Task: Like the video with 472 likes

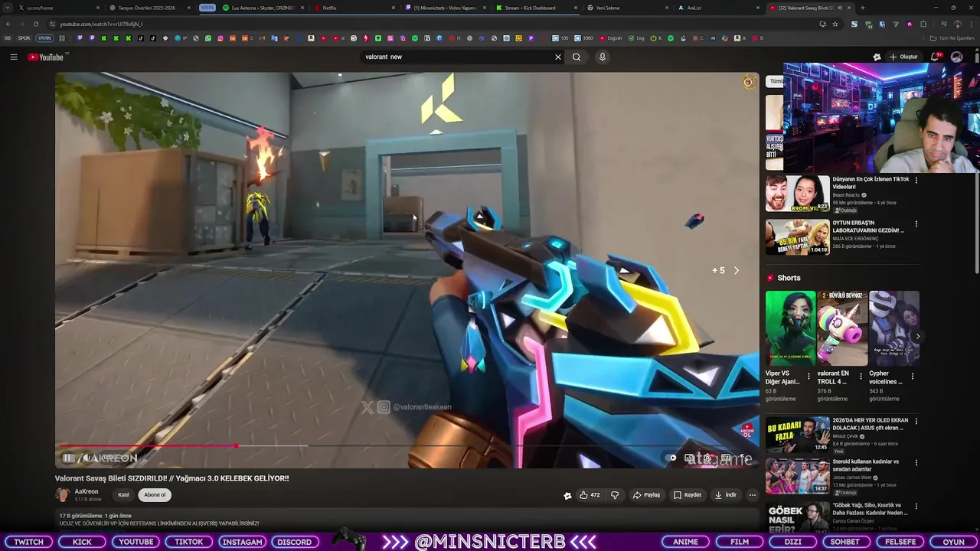Action: [590, 495]
